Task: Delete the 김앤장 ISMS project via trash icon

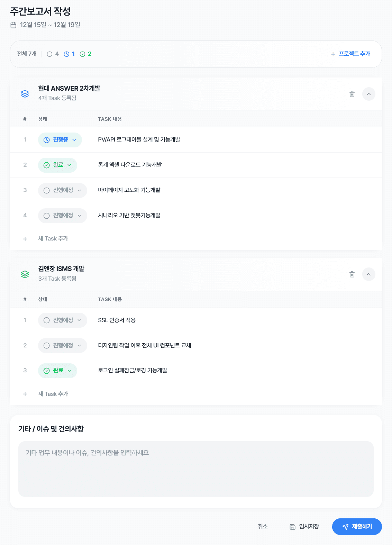Action: point(352,274)
